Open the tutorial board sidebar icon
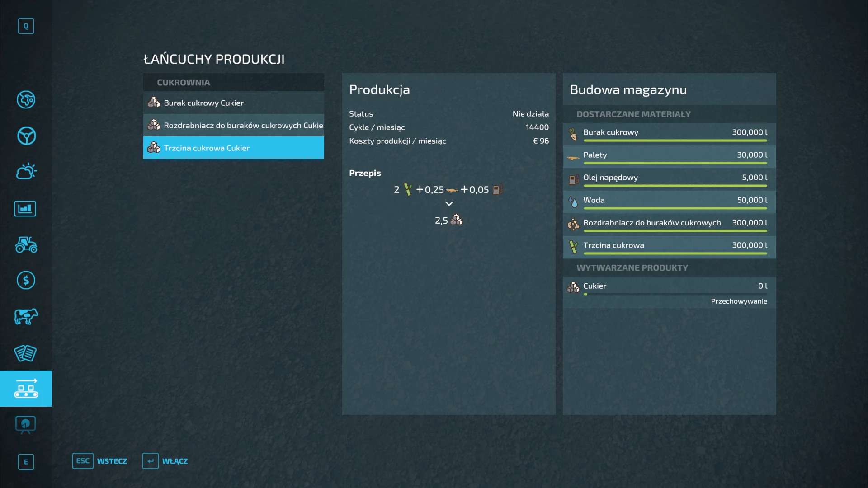Screen dimensions: 868x488 pos(25,425)
